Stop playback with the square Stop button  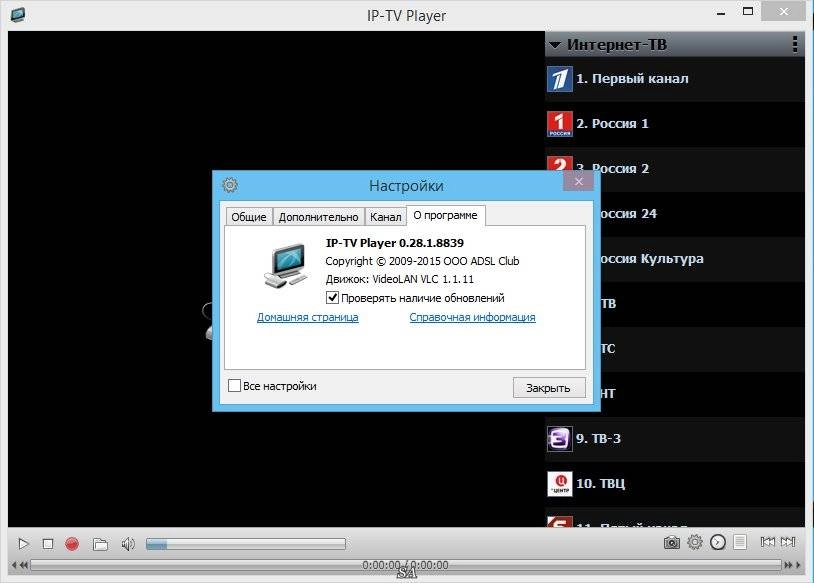tap(48, 544)
